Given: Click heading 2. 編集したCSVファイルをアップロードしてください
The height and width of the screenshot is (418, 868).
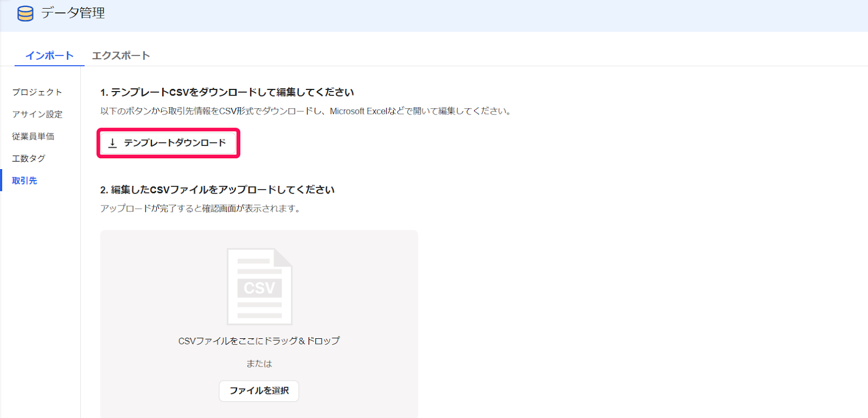Looking at the screenshot, I should coord(217,190).
